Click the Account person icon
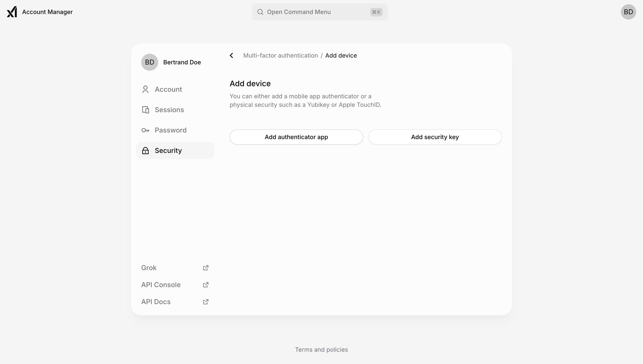Viewport: 643px width, 364px height. 145,89
